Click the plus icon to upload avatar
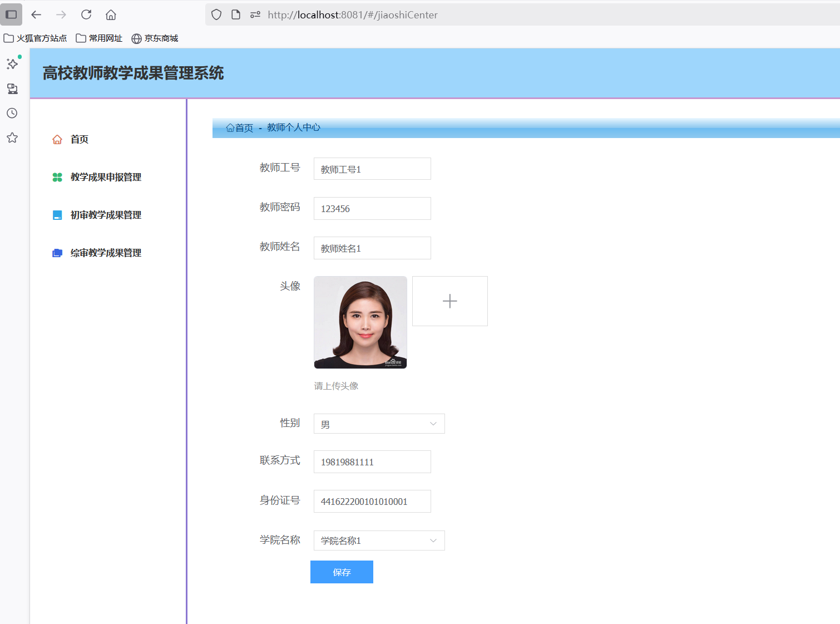This screenshot has width=840, height=624. 449,301
